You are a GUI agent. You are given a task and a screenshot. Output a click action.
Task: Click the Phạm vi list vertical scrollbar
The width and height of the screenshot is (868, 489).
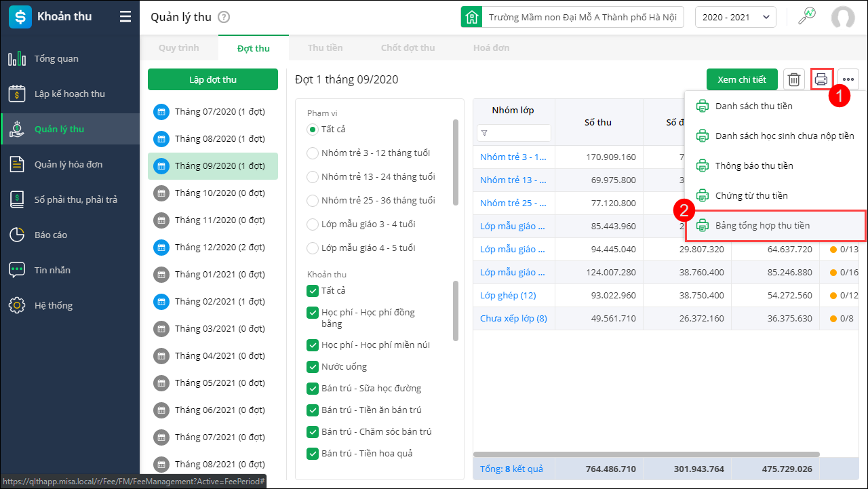[456, 161]
